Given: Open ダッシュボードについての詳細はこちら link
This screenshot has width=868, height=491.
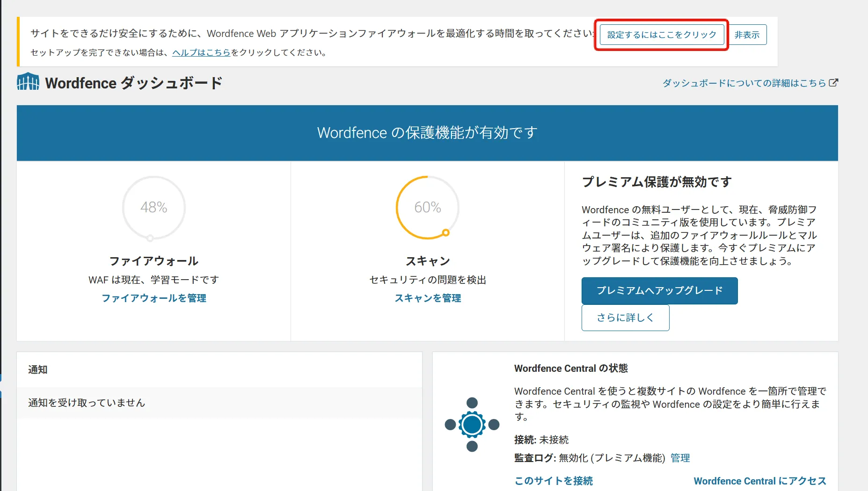Looking at the screenshot, I should (x=744, y=83).
